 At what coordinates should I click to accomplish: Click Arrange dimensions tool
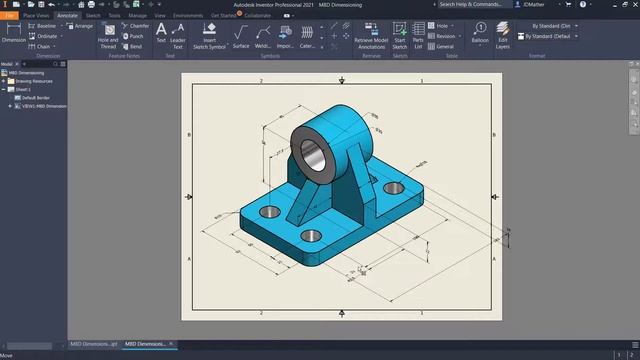(x=80, y=26)
